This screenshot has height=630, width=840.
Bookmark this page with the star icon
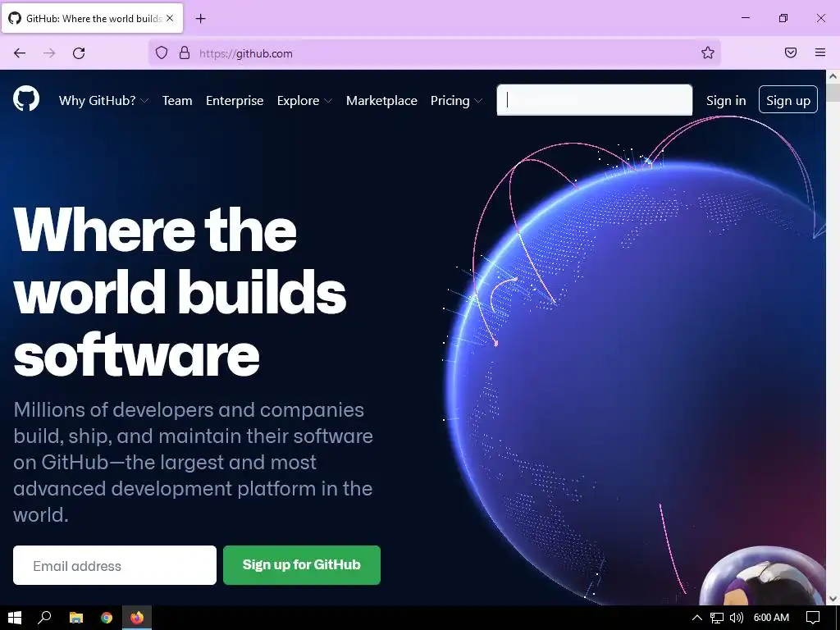coord(708,52)
